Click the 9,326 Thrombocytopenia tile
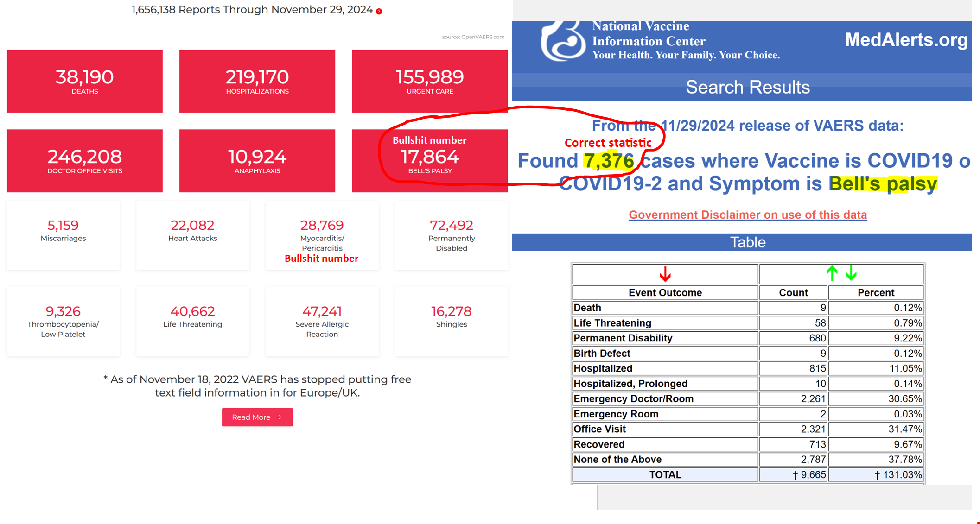This screenshot has width=980, height=524. pos(63,322)
